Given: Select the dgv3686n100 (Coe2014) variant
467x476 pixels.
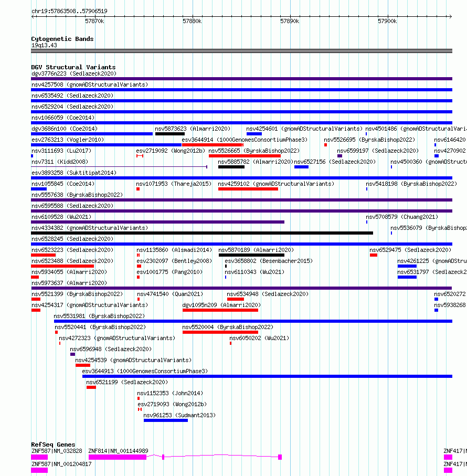Looking at the screenshot, I should coord(65,129).
